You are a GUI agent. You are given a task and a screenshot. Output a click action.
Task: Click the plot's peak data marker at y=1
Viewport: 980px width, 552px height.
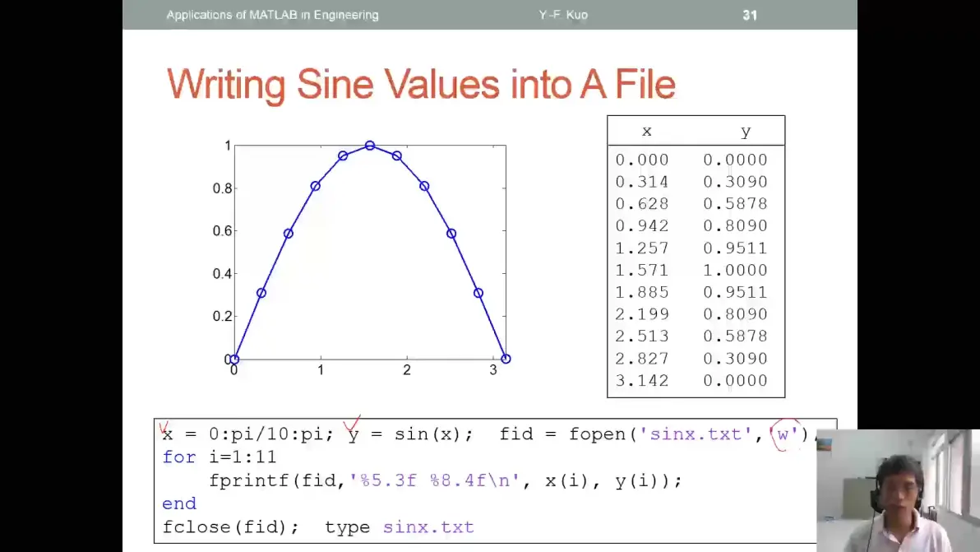370,146
